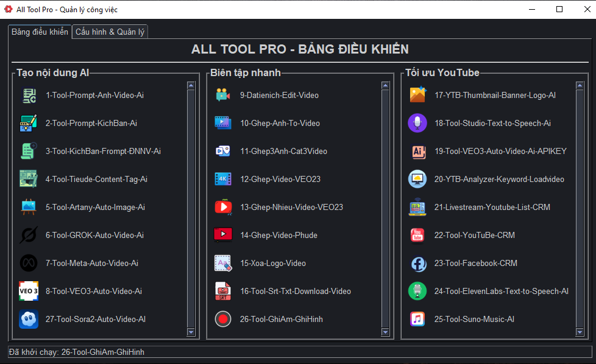Select the 17-YTB-Thumbnail-Banner-Logo-AI label

495,96
